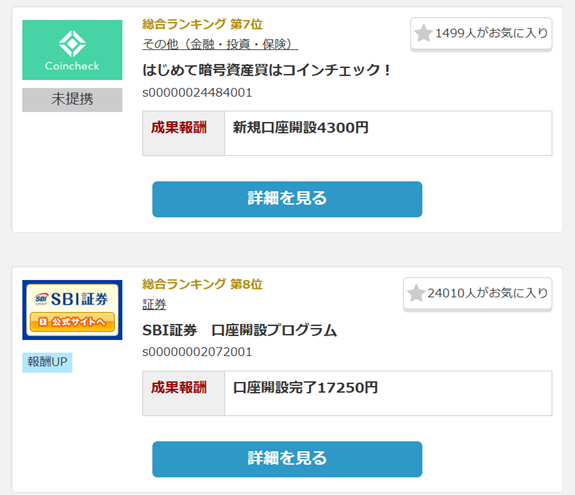Click 詳細を見る for Coincheck program
575x495 pixels.
tap(287, 199)
